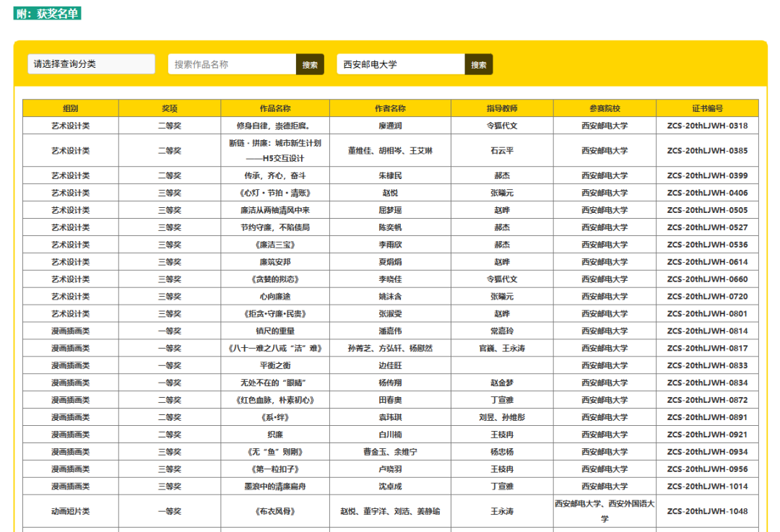Image resolution: width=780 pixels, height=532 pixels.
Task: Click the work title 心向廉途
Action: [275, 297]
